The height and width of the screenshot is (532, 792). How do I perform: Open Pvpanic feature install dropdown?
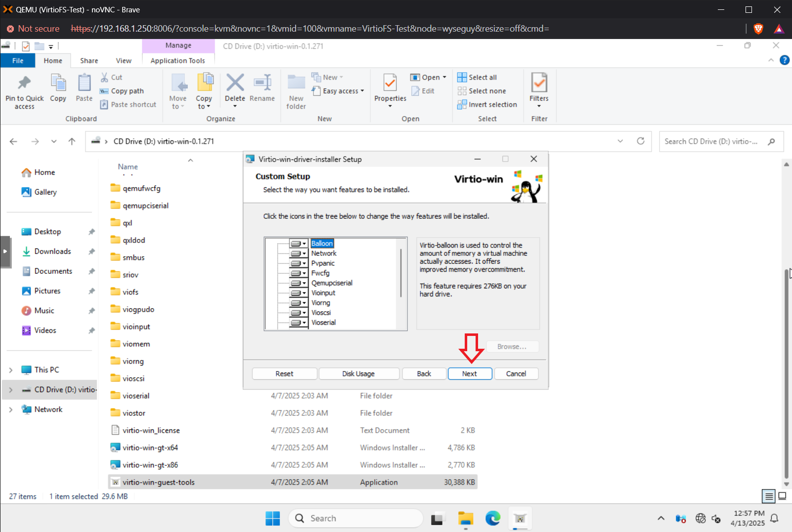coord(299,263)
